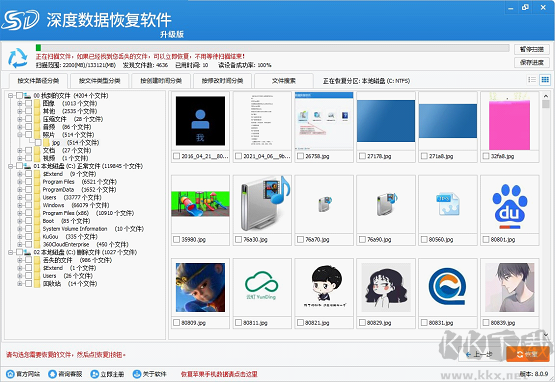Toggle the Program Files folder checkbox
Screen dimensions: 555x382
click(29, 182)
